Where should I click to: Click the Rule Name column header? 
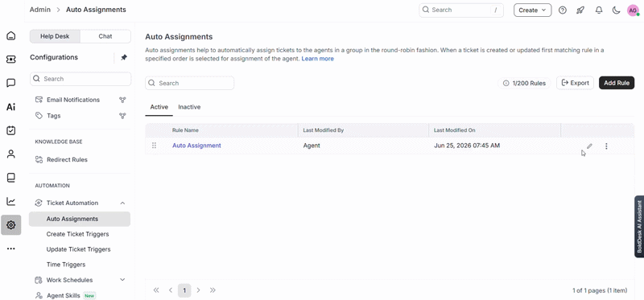coord(185,130)
